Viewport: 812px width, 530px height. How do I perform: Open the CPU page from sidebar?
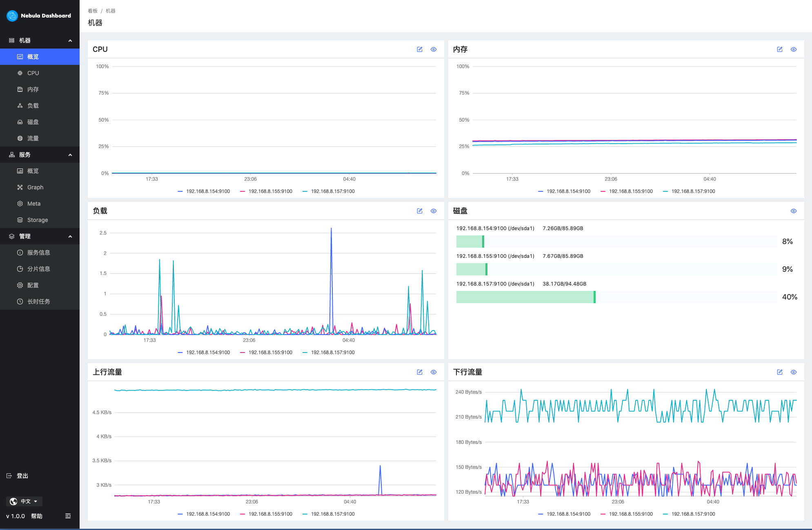[x=40, y=73]
